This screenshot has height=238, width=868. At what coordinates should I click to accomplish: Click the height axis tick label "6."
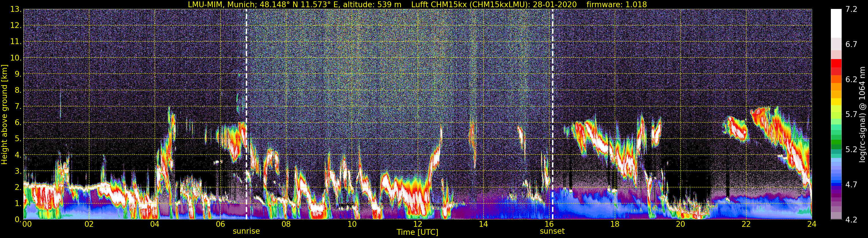tap(18, 123)
